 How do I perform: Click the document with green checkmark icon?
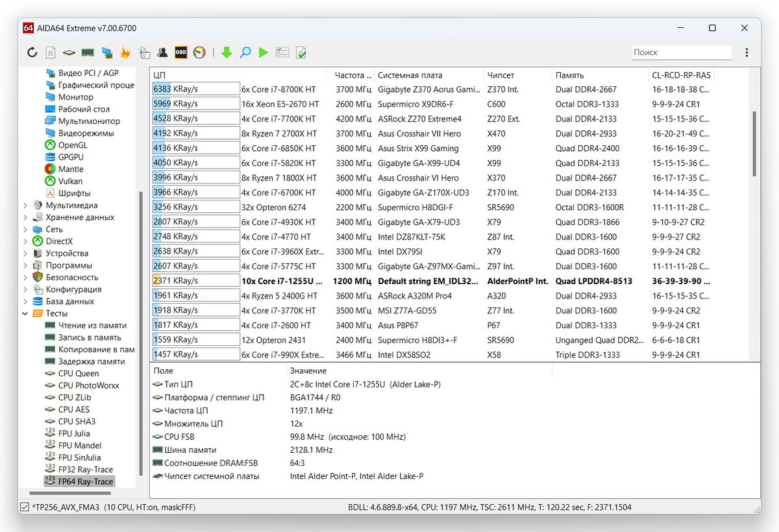301,53
